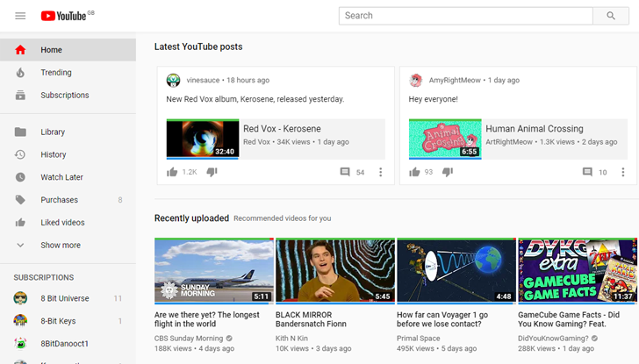The height and width of the screenshot is (364, 639).
Task: Click 'Hey everyone!' post text
Action: 434,99
